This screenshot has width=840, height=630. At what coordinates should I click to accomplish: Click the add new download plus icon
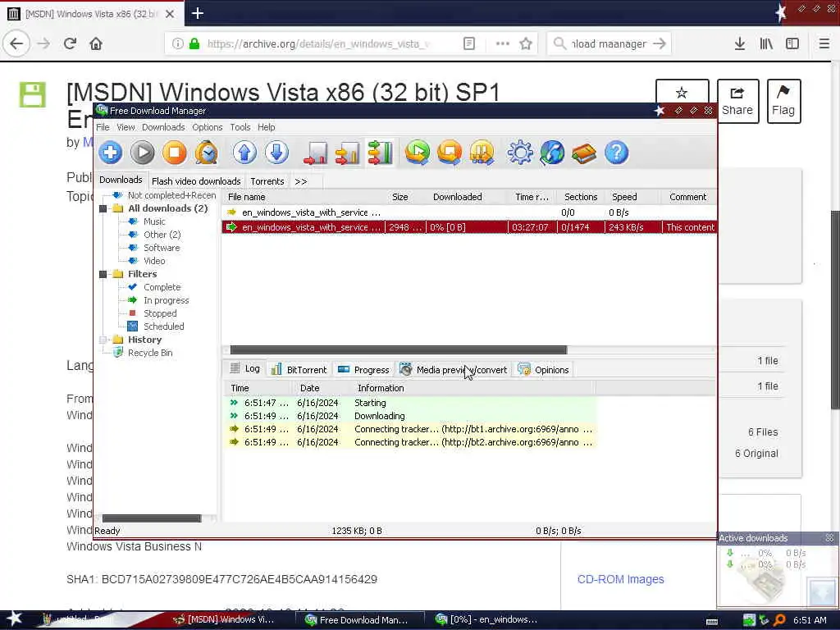tap(111, 153)
